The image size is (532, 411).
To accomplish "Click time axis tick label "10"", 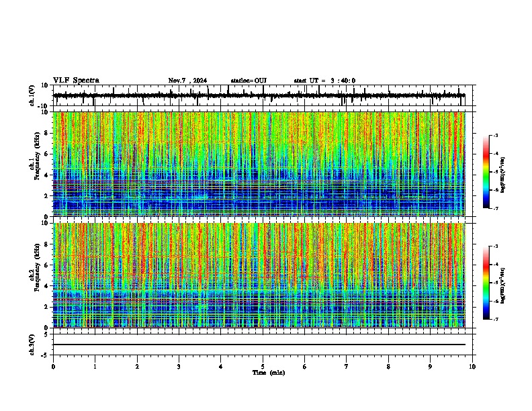I will (x=472, y=367).
